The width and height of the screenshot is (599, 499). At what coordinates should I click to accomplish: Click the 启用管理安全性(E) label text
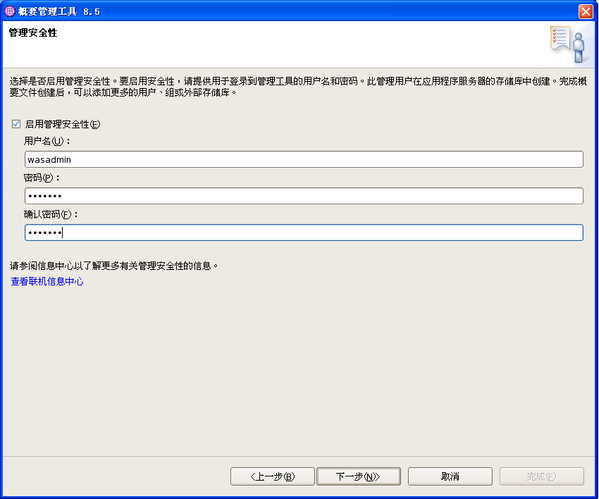tap(63, 124)
